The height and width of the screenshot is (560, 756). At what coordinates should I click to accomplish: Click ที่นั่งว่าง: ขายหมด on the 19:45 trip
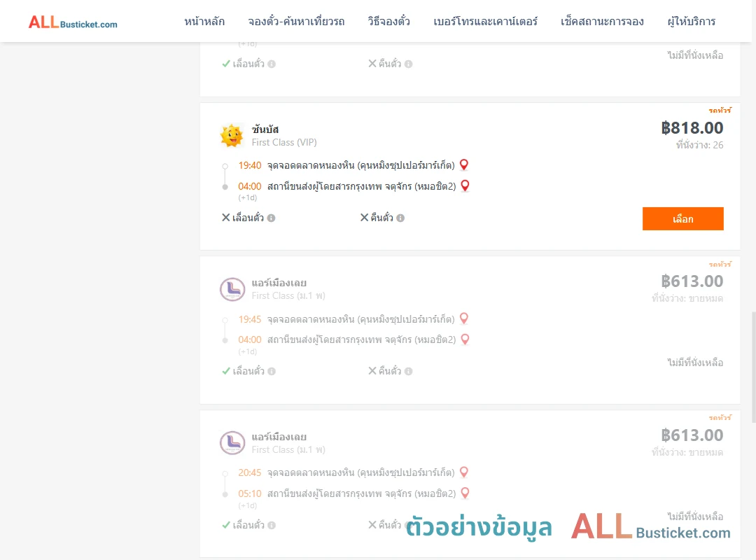pyautogui.click(x=687, y=299)
